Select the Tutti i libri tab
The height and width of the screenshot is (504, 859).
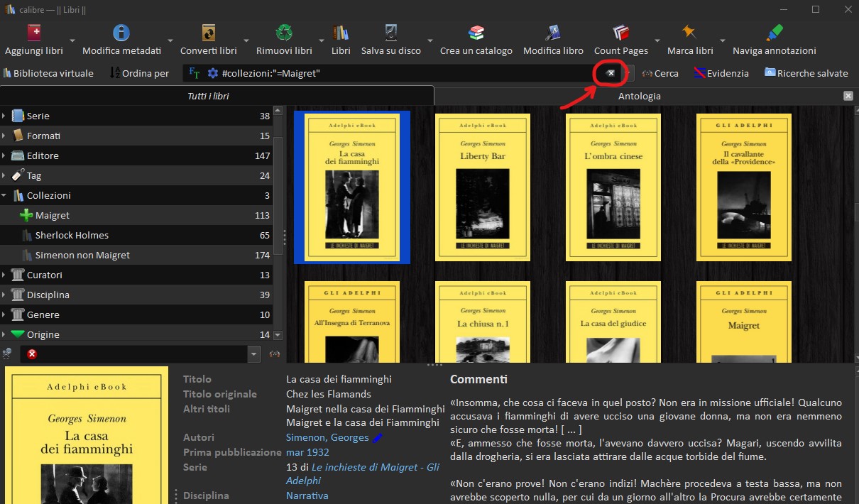coord(208,96)
